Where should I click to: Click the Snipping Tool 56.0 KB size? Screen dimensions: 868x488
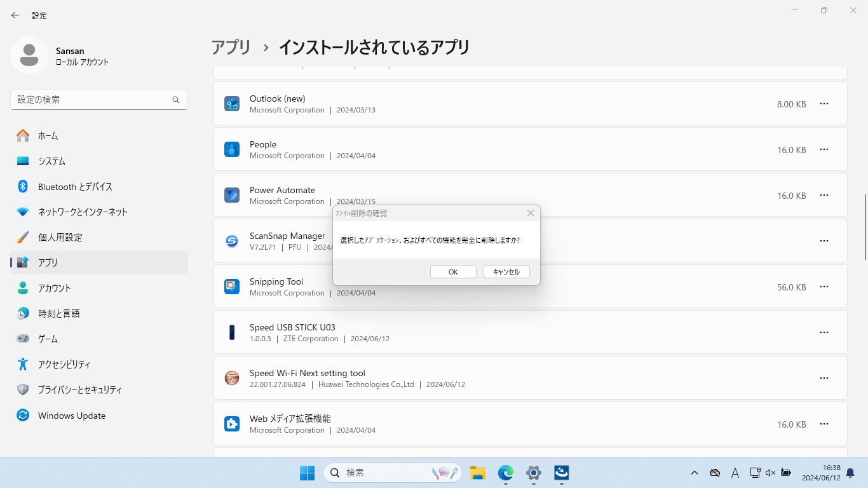click(791, 287)
